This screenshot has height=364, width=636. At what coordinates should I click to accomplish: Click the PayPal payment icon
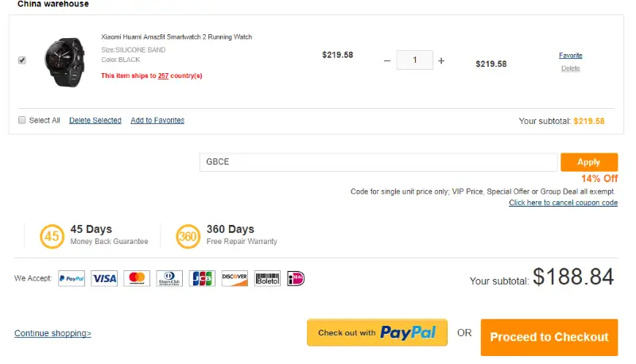(x=72, y=278)
